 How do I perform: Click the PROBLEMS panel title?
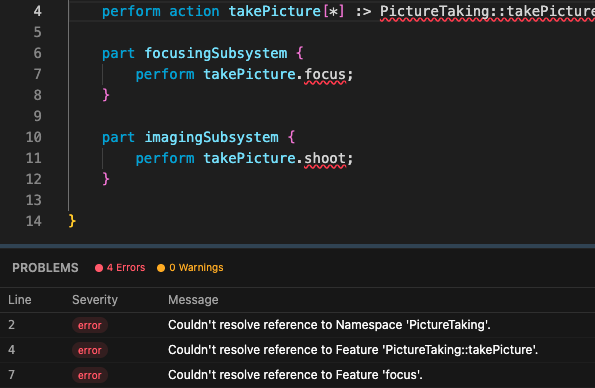coord(45,268)
